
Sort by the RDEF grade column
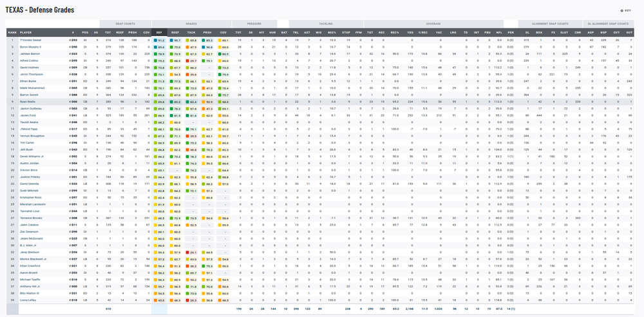175,31
